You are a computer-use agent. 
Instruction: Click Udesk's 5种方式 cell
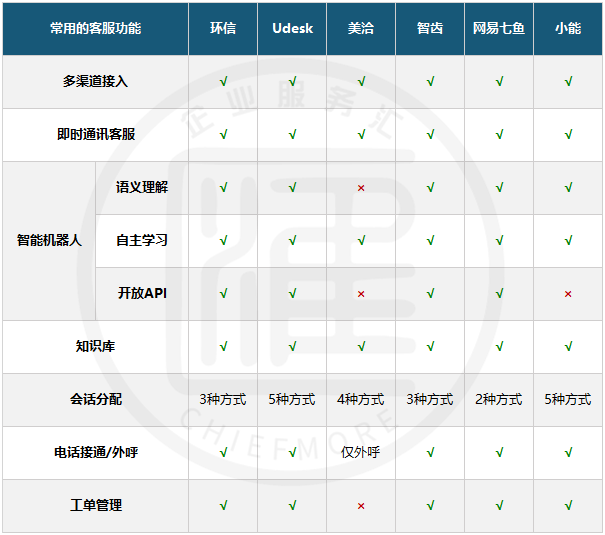[x=292, y=399]
